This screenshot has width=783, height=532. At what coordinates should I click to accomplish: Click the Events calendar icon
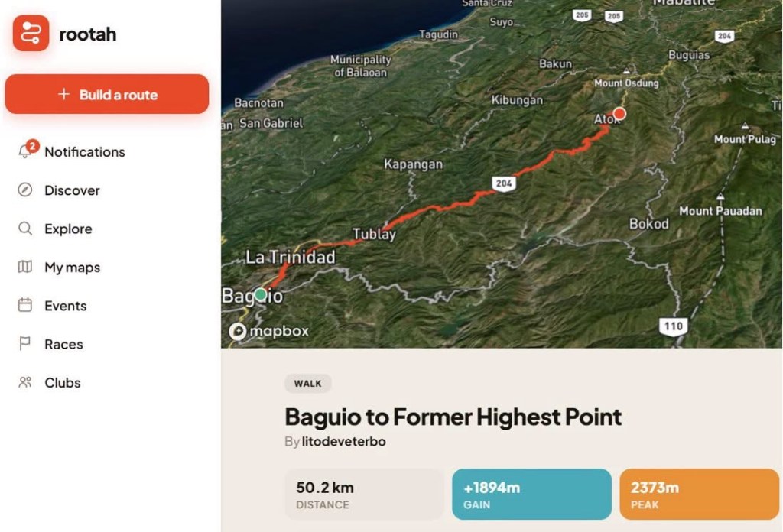point(25,305)
